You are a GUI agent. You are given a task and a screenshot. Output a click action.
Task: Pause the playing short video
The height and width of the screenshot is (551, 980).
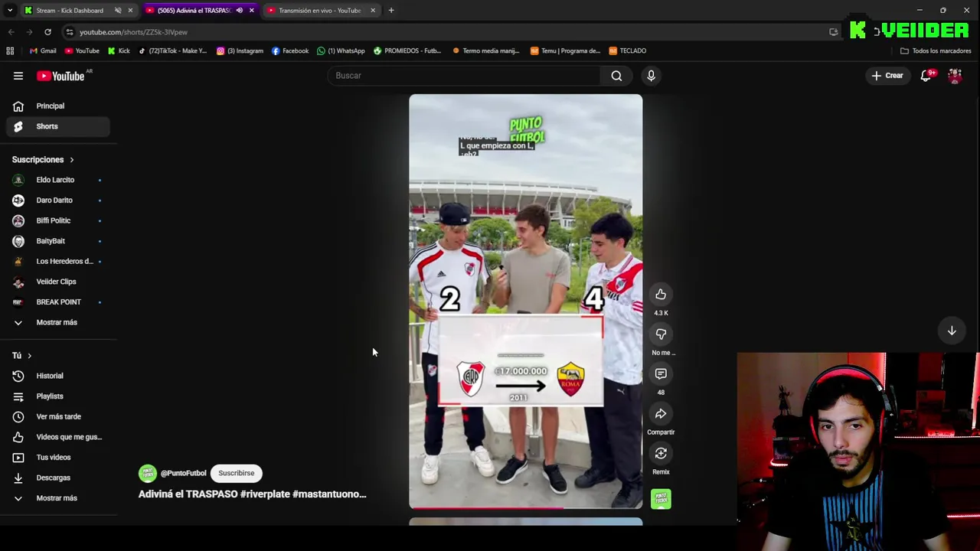[x=525, y=302]
